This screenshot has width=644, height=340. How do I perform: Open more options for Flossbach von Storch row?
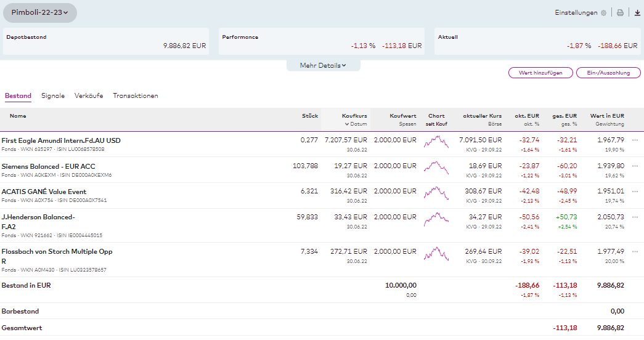pyautogui.click(x=635, y=251)
